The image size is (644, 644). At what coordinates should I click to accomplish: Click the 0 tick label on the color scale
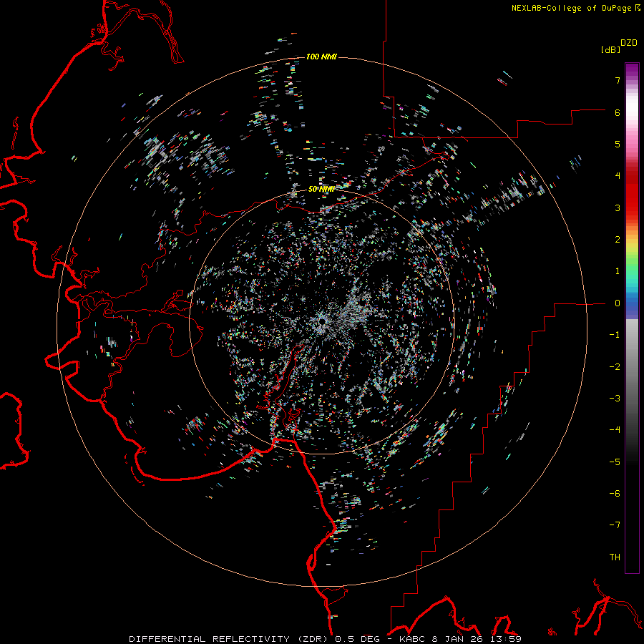click(617, 303)
